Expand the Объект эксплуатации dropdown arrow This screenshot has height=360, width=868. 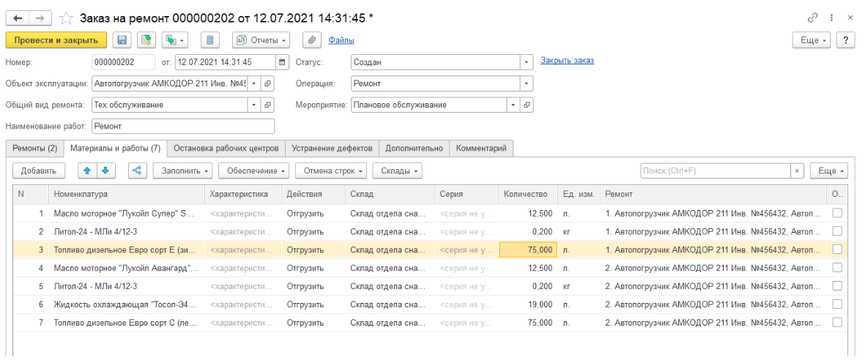point(253,83)
